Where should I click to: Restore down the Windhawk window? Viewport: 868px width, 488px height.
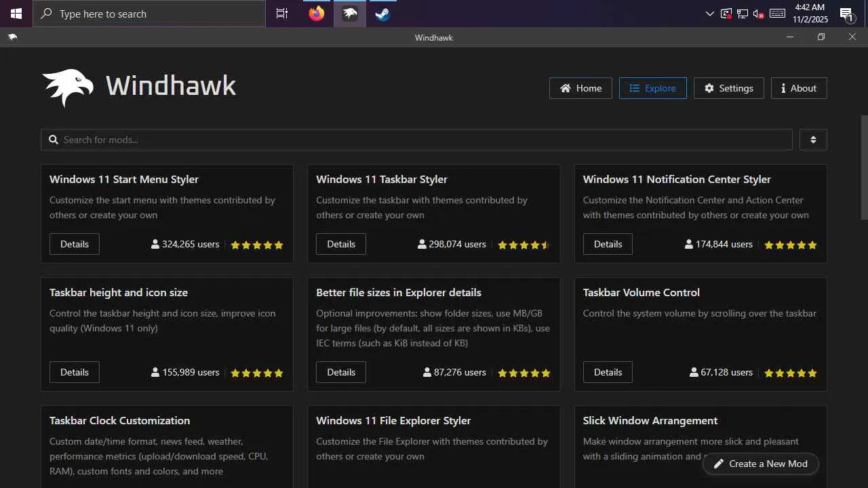click(x=821, y=37)
